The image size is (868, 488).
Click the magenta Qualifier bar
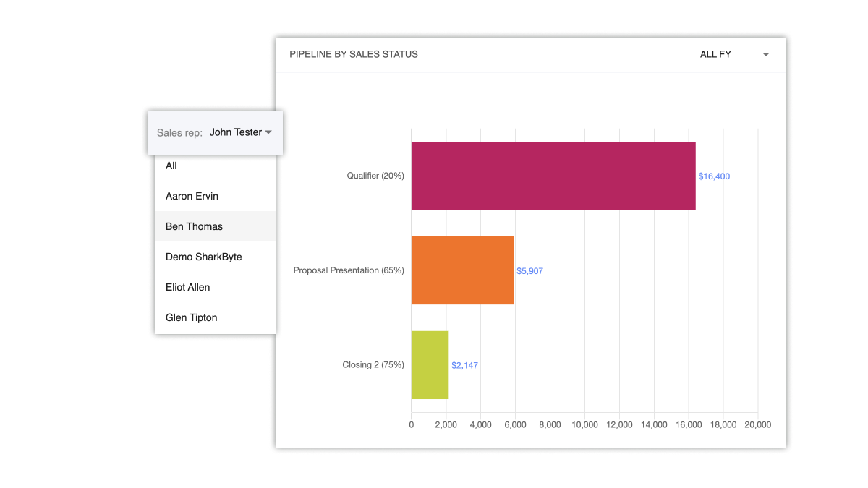(553, 176)
